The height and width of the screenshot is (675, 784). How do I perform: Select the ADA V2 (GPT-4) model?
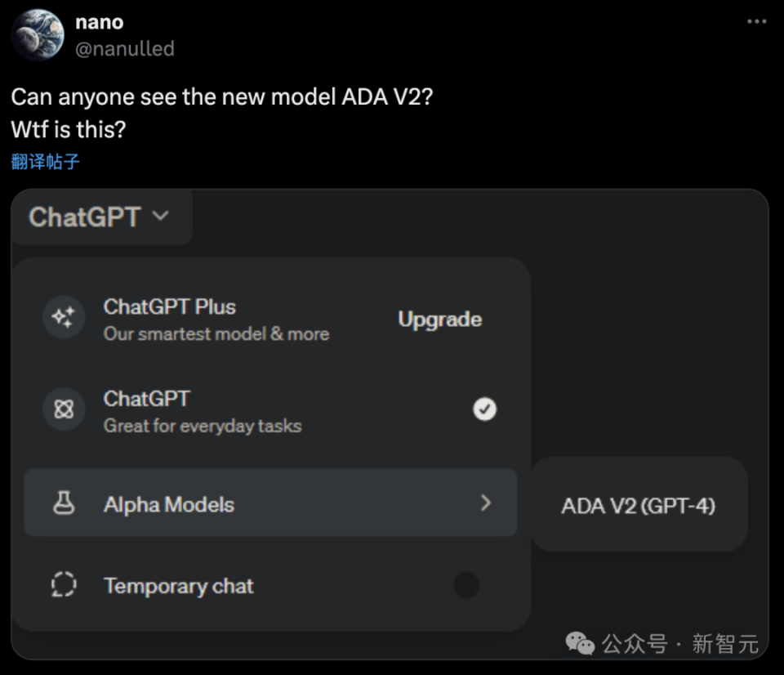638,506
